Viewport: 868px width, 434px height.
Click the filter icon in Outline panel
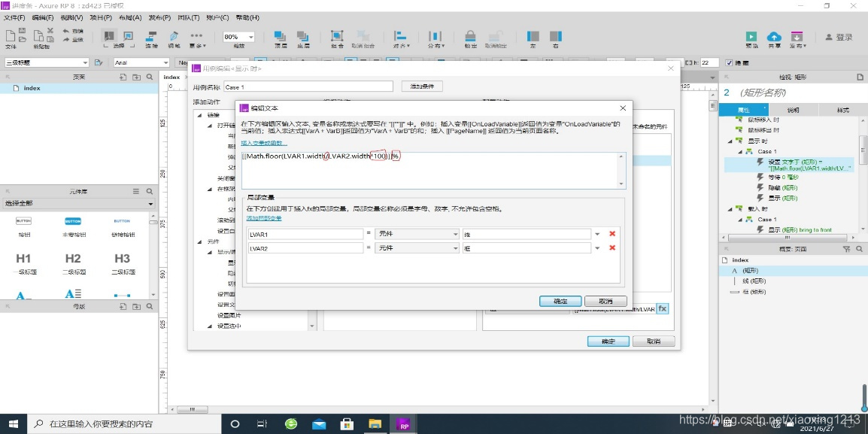point(846,250)
